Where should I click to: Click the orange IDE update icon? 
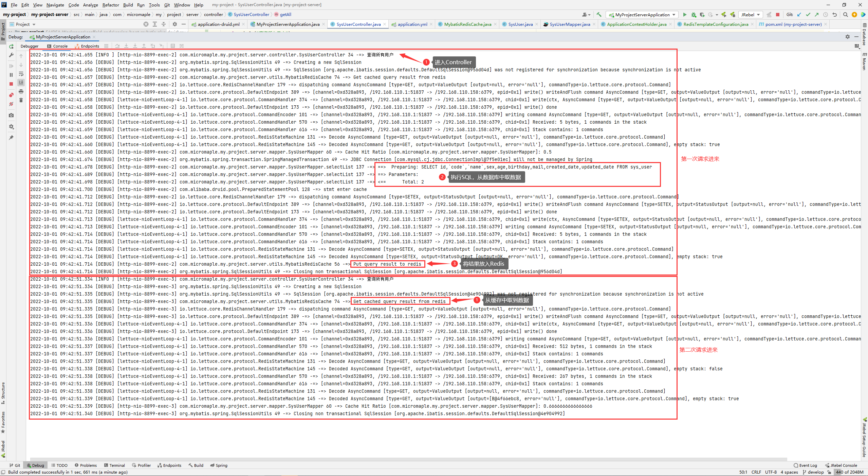click(854, 15)
